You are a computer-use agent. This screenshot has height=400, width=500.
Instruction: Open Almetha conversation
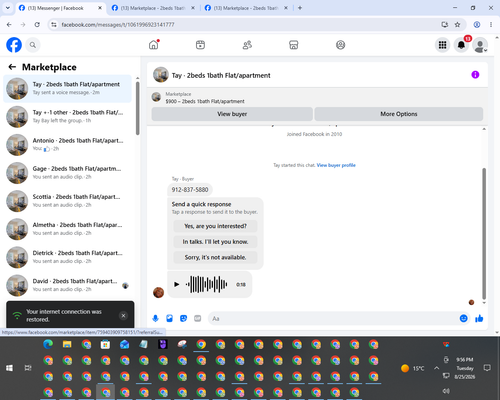(x=67, y=229)
